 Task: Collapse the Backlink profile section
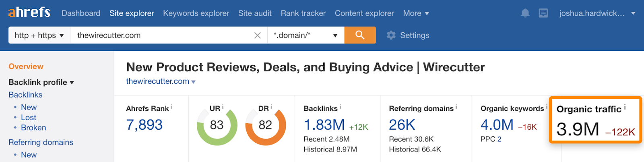click(41, 82)
